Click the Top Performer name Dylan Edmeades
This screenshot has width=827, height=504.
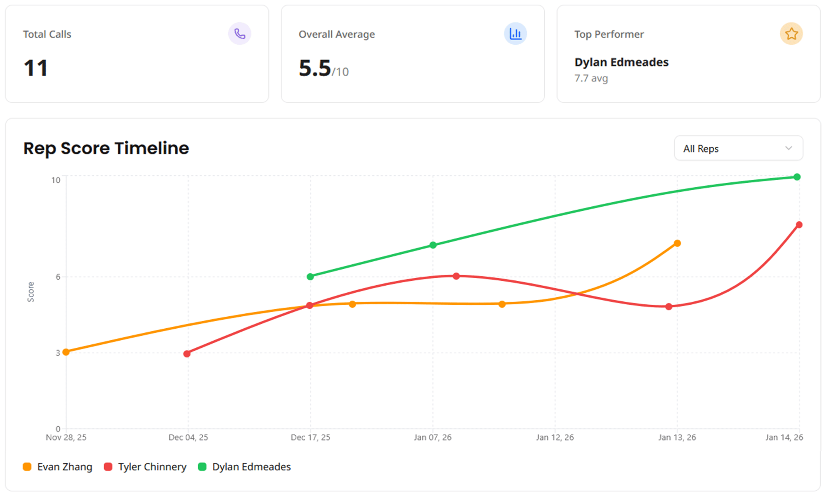click(x=621, y=62)
